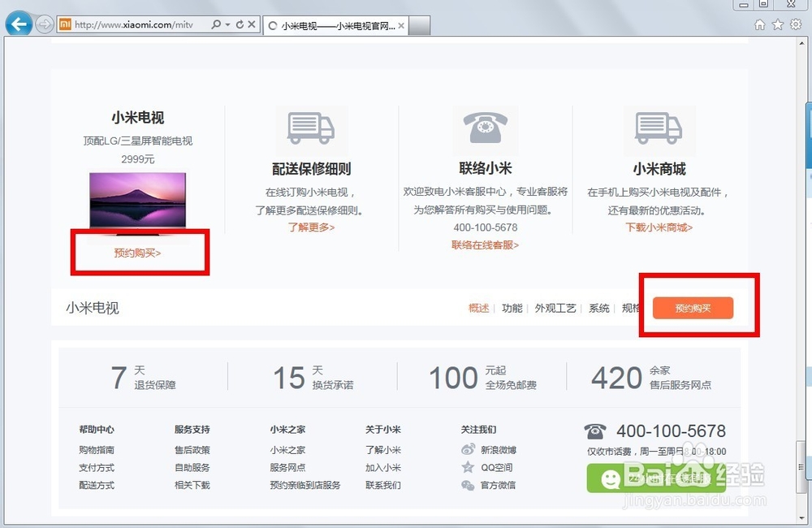
Task: Click the 400-100-5678 footer hotline number
Action: coord(672,431)
